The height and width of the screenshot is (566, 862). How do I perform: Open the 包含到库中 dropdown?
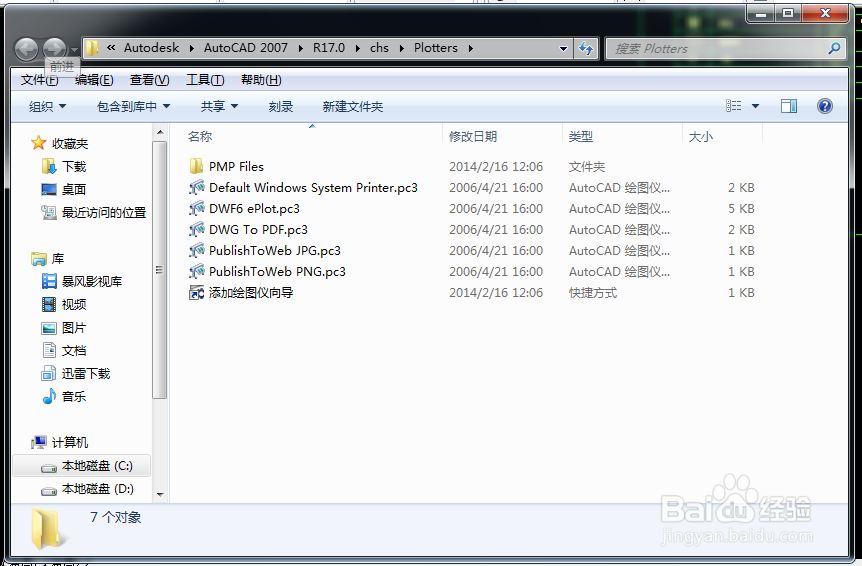133,107
